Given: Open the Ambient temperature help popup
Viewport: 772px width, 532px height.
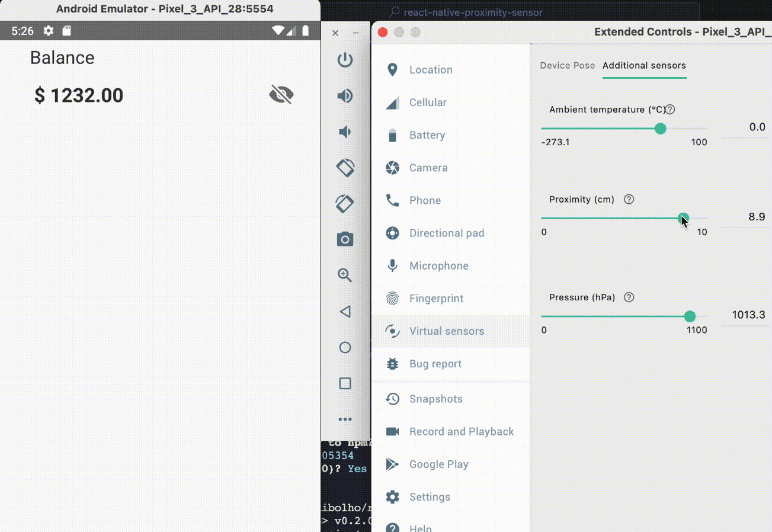Looking at the screenshot, I should coord(670,109).
